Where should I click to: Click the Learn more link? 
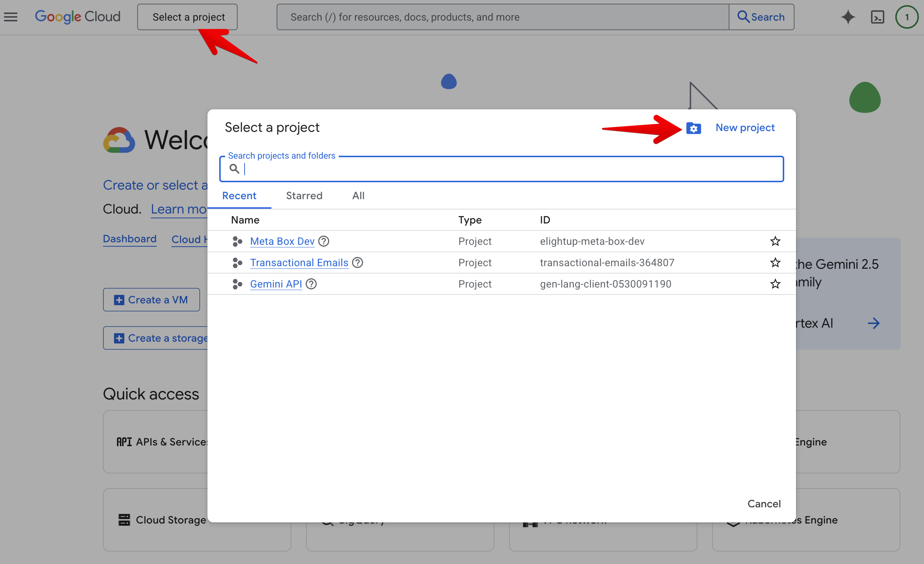pyautogui.click(x=179, y=209)
